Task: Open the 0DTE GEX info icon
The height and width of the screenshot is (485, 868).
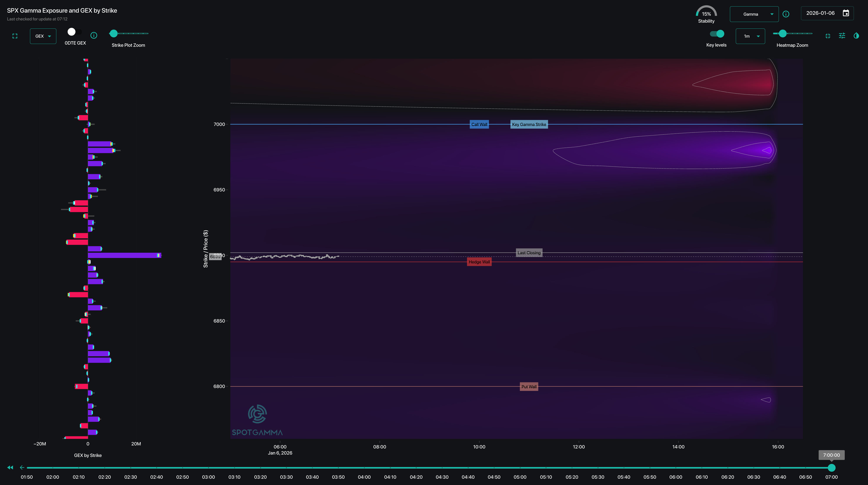Action: tap(94, 35)
